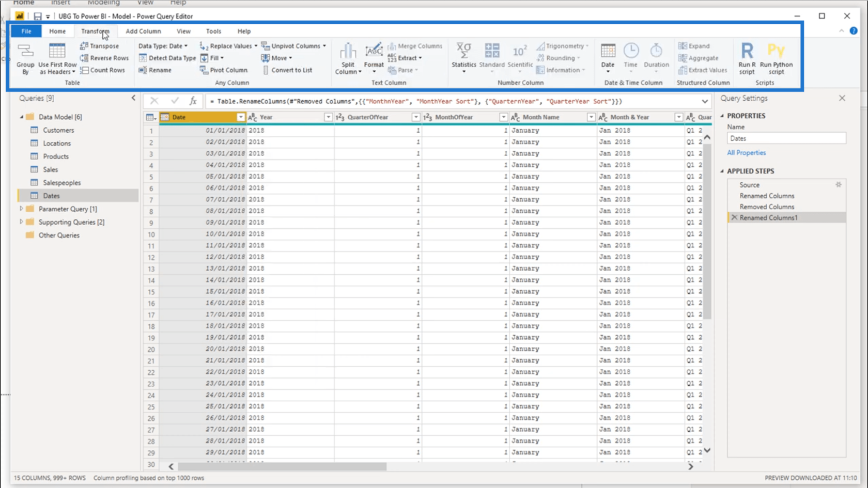868x488 pixels.
Task: Click Run Python script
Action: tap(776, 58)
